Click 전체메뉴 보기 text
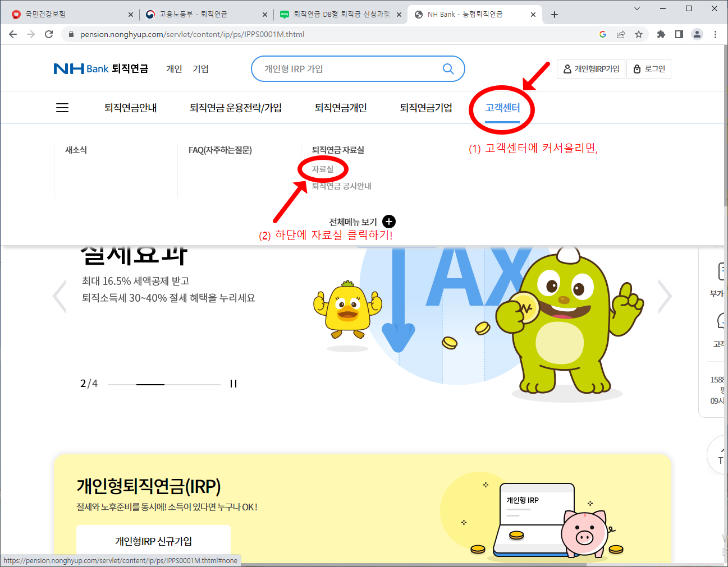The image size is (728, 567). click(353, 222)
